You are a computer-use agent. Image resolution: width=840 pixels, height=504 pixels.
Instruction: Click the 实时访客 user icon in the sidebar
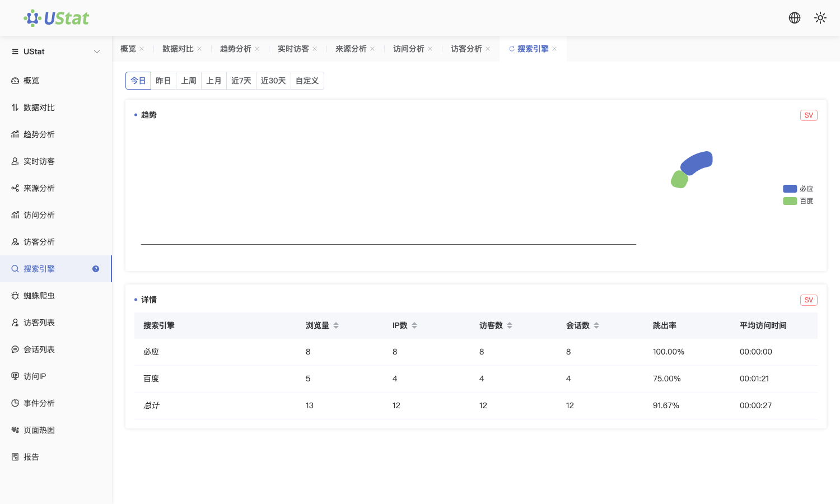point(15,161)
